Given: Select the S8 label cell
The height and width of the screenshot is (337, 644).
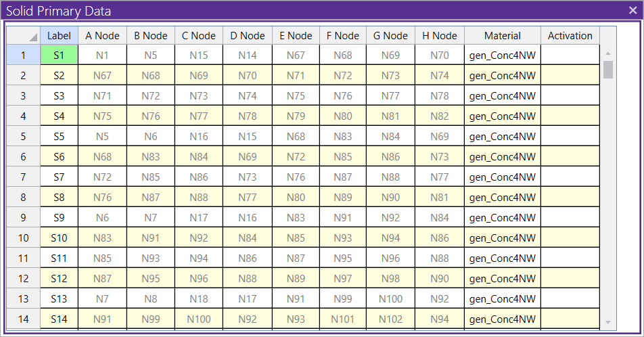Looking at the screenshot, I should (59, 197).
